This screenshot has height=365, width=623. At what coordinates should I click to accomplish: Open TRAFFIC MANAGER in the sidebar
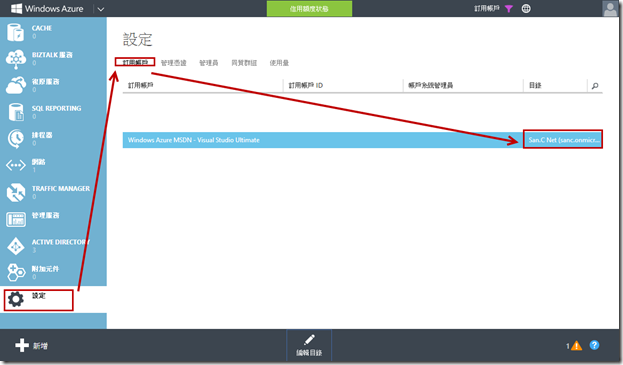[53, 192]
